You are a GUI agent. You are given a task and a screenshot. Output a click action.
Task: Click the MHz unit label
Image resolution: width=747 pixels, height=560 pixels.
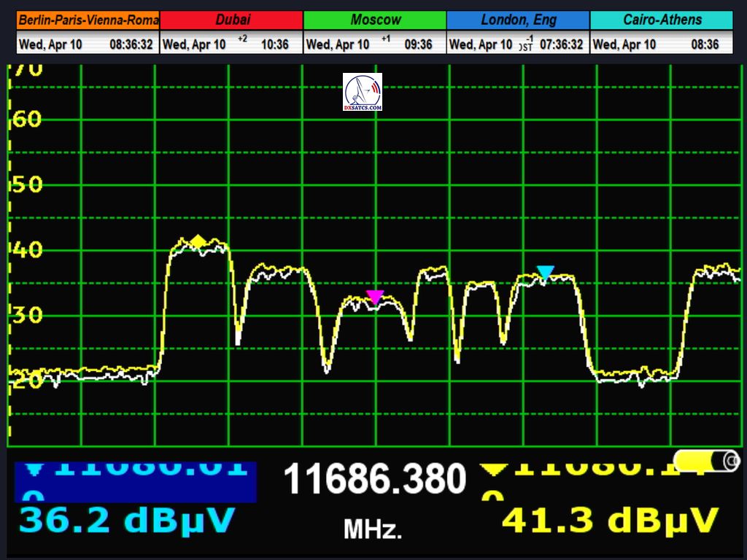(373, 529)
